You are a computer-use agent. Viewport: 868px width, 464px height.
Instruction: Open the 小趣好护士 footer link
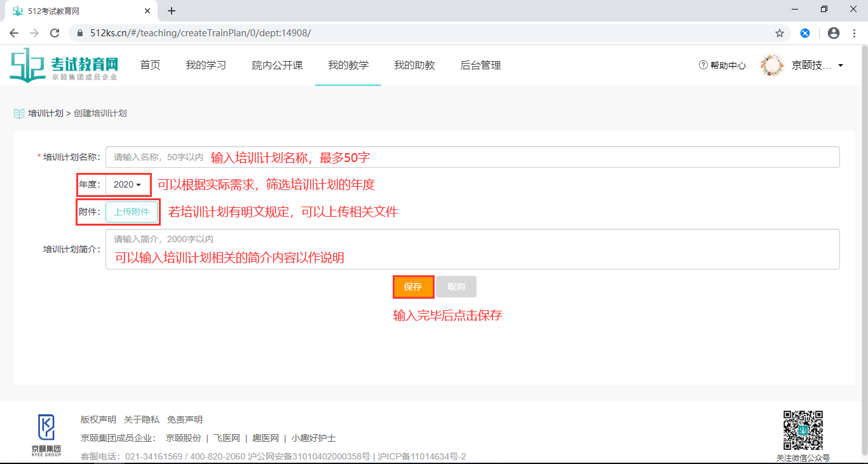point(314,438)
